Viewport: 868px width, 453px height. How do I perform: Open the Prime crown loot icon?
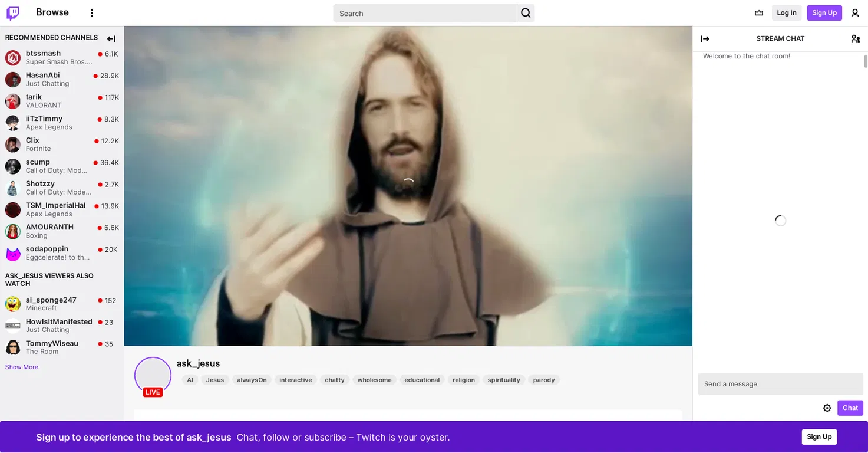coord(759,13)
